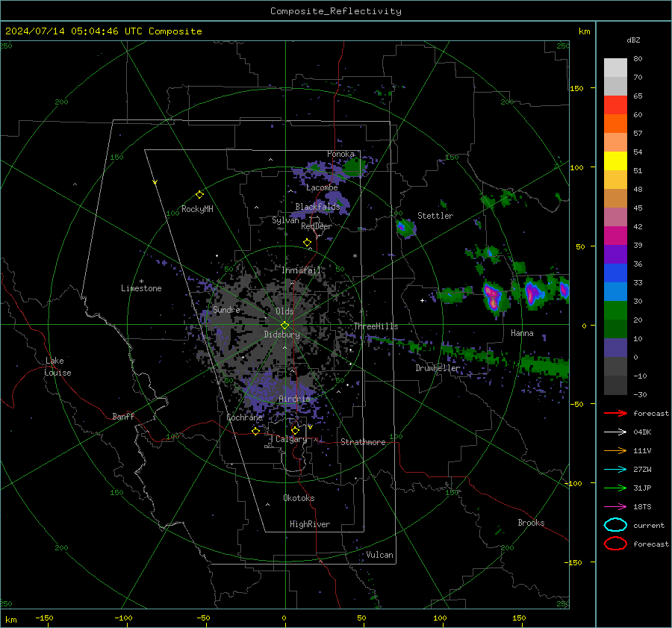
Task: Click the dBZ legend heading
Action: pyautogui.click(x=633, y=40)
